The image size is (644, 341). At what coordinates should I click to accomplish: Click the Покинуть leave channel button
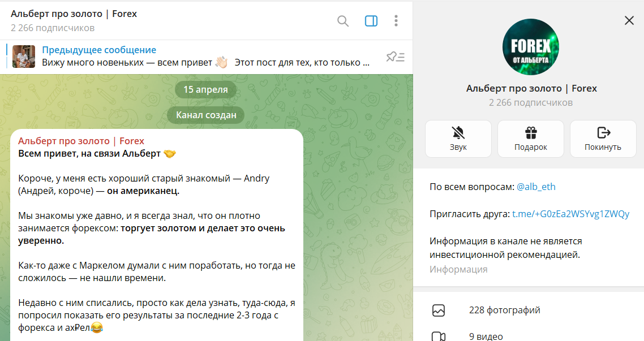pyautogui.click(x=603, y=139)
